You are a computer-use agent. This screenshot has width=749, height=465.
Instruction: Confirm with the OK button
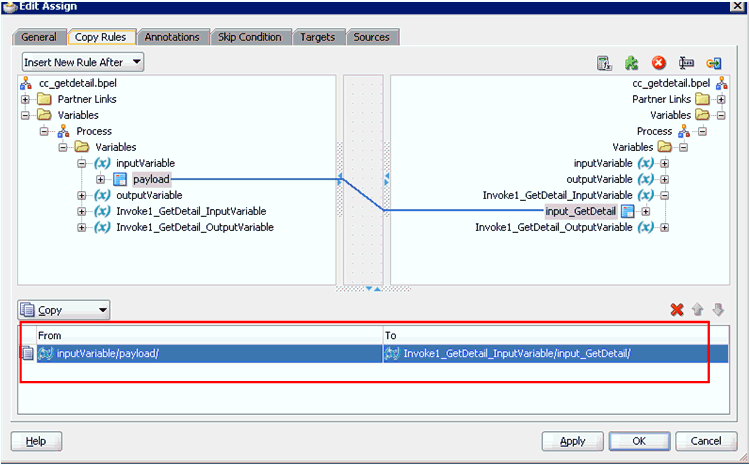tap(639, 441)
